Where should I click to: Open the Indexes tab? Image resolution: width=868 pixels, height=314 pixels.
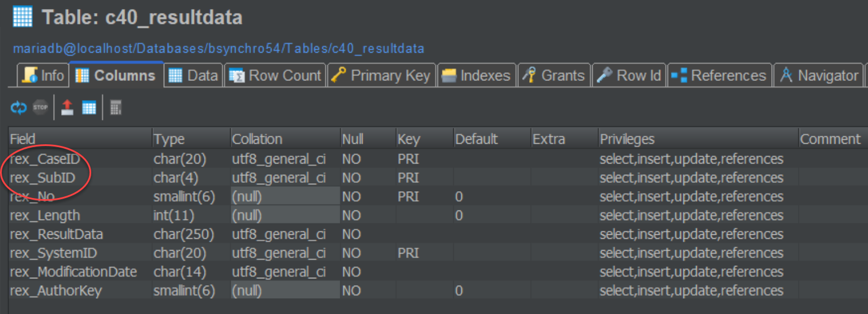point(476,75)
